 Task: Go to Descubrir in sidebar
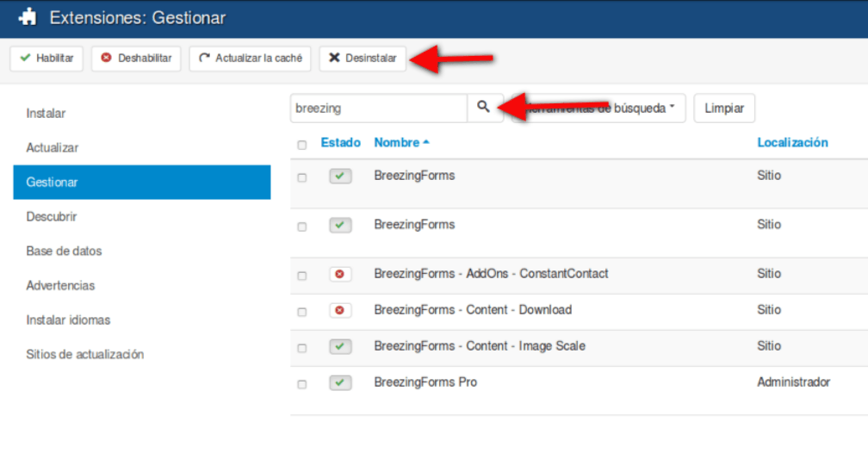tap(52, 216)
